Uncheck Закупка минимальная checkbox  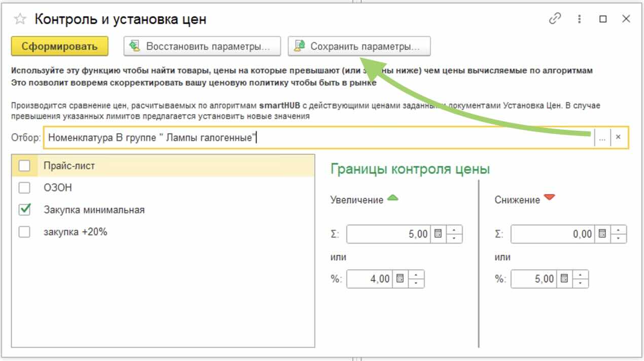pyautogui.click(x=24, y=209)
